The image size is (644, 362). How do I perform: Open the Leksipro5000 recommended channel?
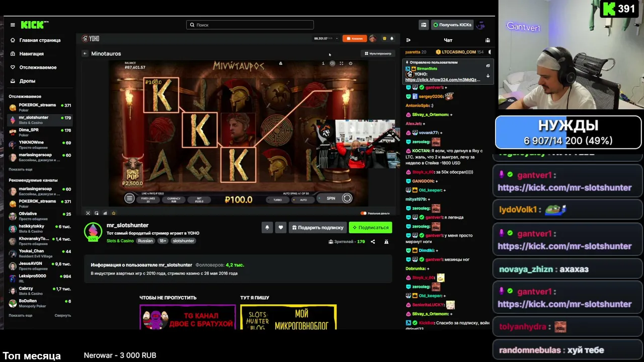[40, 279]
